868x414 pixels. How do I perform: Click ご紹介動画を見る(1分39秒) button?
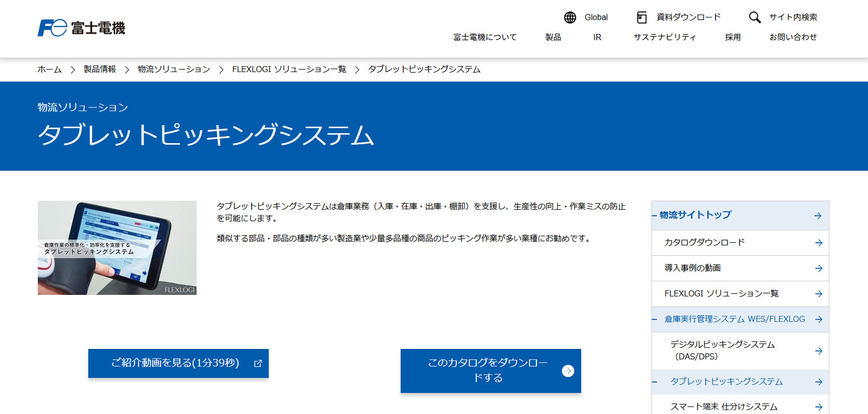[x=178, y=363]
